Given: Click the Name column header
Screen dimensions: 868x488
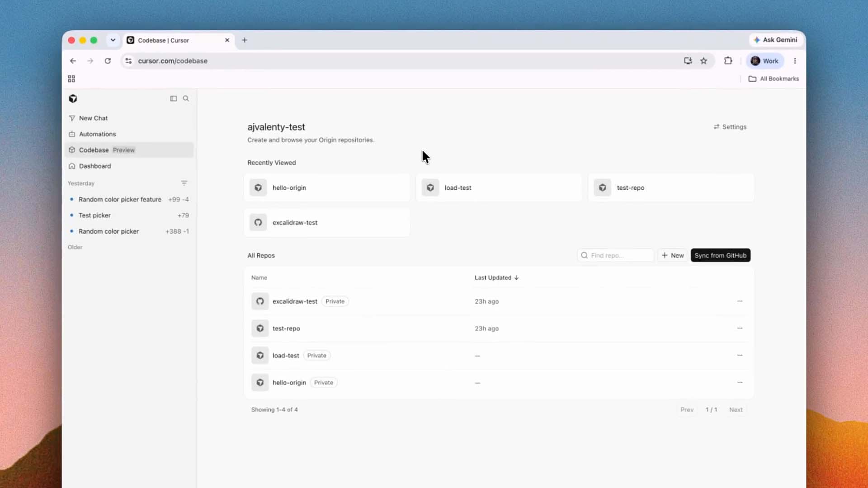Looking at the screenshot, I should 259,278.
